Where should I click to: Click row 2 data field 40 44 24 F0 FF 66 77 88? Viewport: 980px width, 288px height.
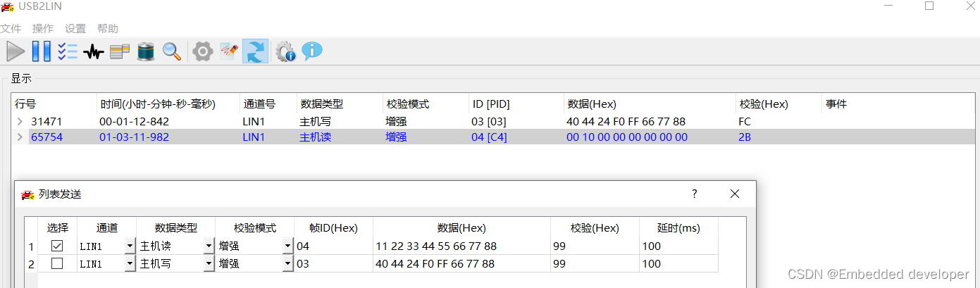(x=461, y=264)
